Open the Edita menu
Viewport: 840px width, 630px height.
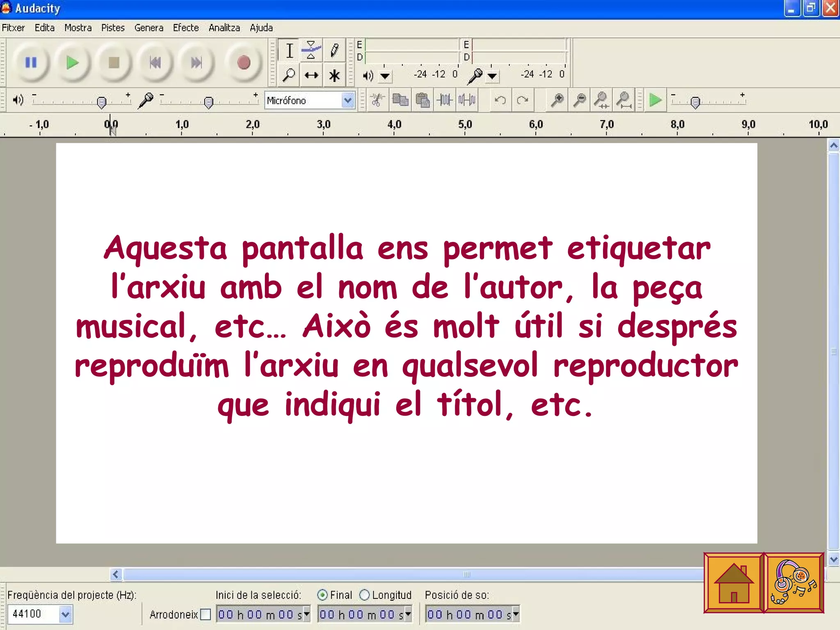45,27
